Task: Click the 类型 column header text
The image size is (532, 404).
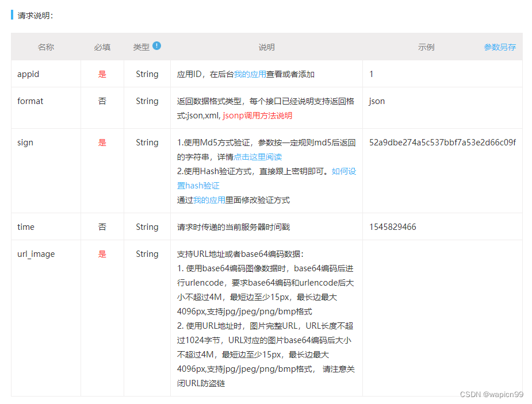Action: (141, 47)
